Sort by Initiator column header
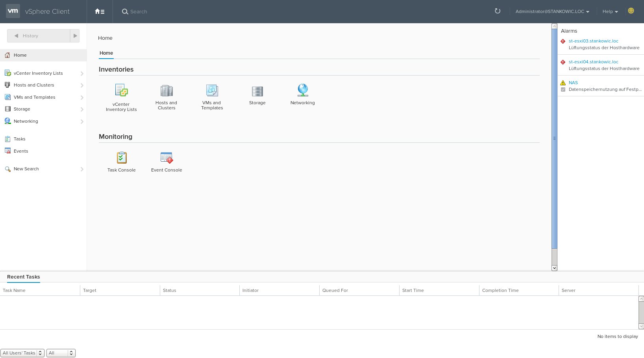The height and width of the screenshot is (358, 644). (x=280, y=290)
